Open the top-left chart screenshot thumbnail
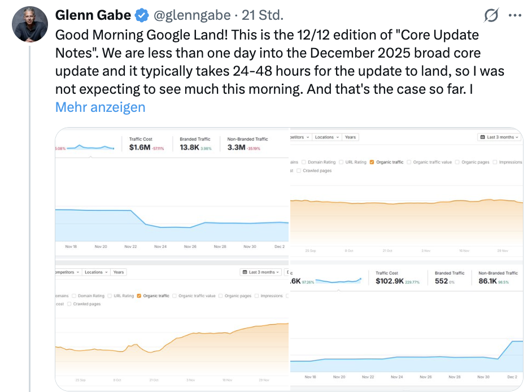532x392 pixels. (169, 192)
